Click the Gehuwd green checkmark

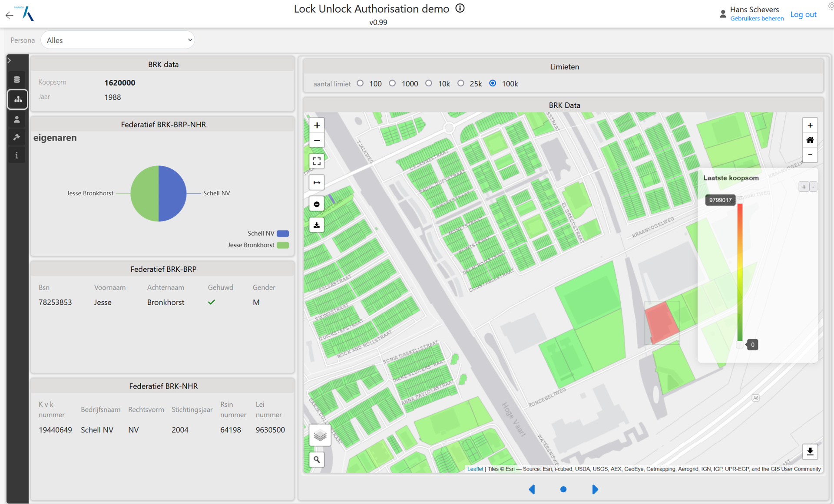pyautogui.click(x=212, y=302)
